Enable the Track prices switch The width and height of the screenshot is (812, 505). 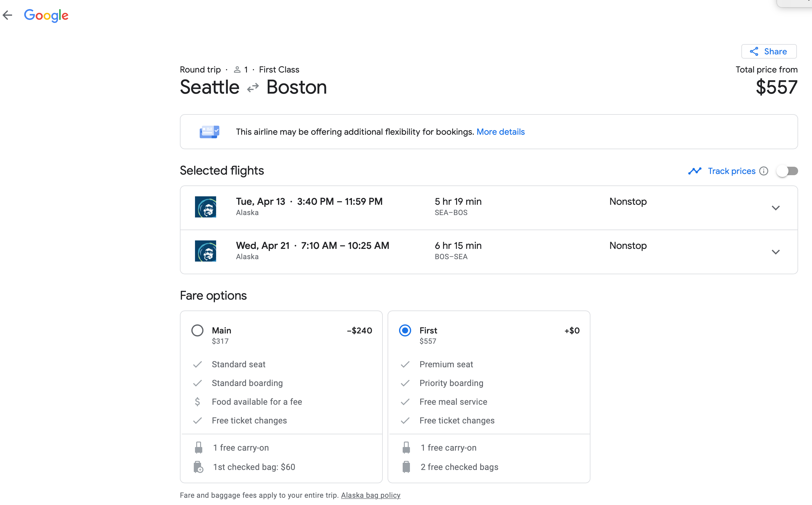click(x=787, y=171)
